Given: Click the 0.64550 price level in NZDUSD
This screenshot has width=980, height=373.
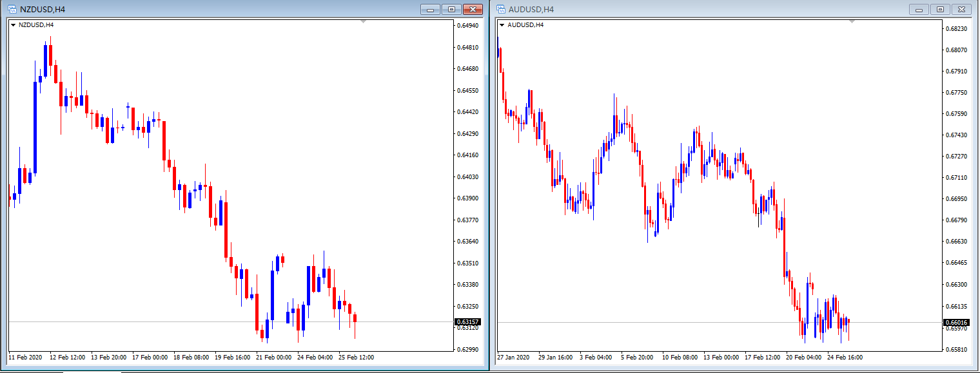Looking at the screenshot, I should pos(467,91).
